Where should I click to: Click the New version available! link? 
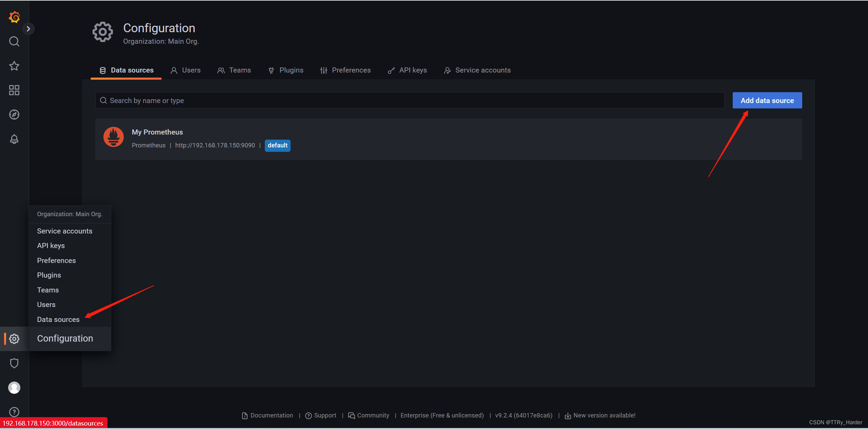(x=600, y=415)
